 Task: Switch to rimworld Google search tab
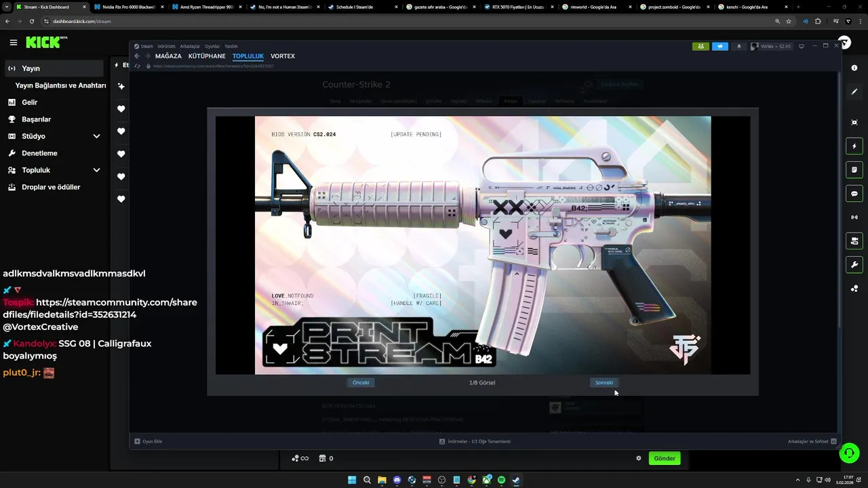click(x=600, y=7)
